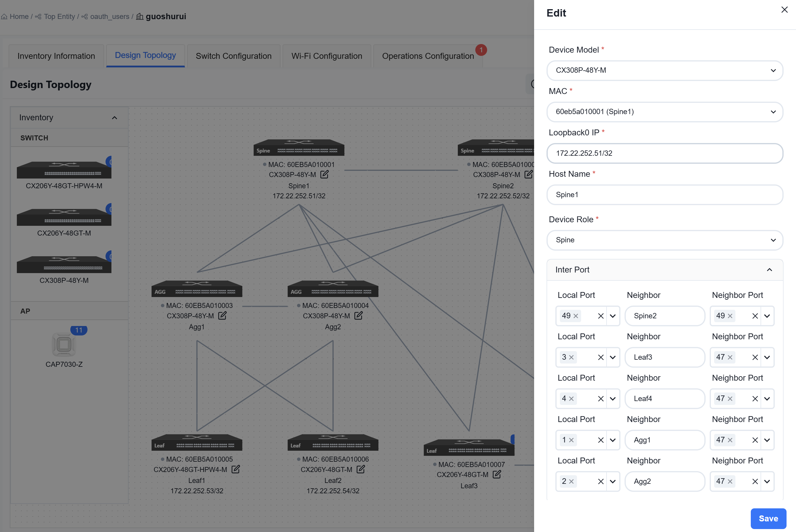This screenshot has height=532, width=796.
Task: Save the device edits
Action: point(768,518)
